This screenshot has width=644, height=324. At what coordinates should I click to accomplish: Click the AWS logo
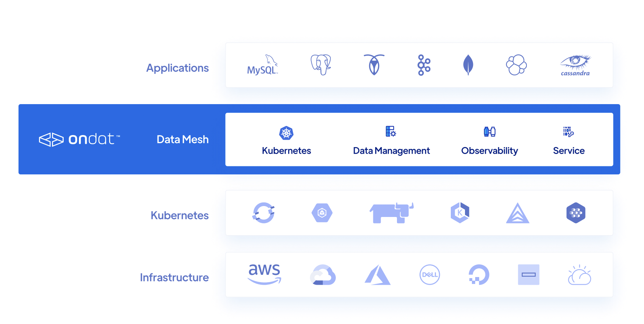[x=265, y=274]
